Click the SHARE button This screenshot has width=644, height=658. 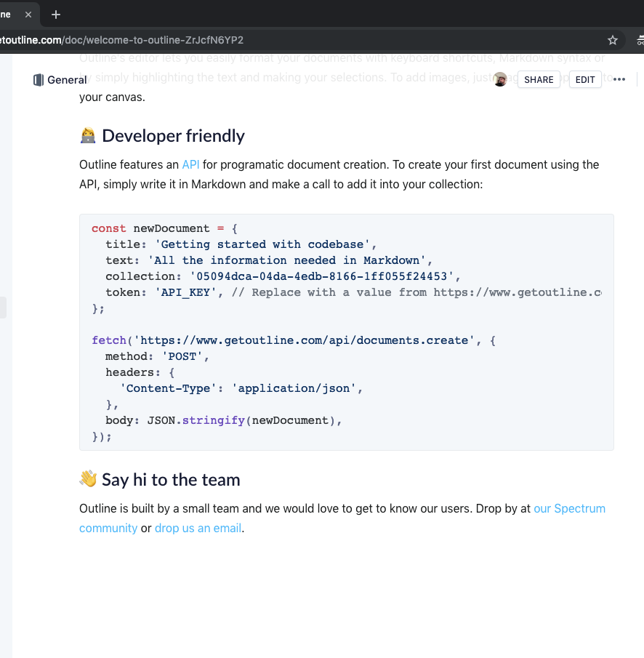[539, 80]
